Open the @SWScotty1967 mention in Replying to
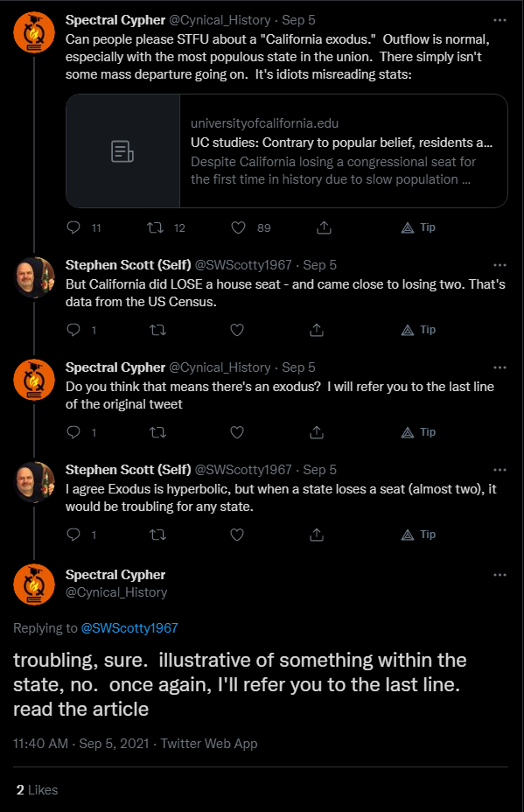 (x=129, y=628)
